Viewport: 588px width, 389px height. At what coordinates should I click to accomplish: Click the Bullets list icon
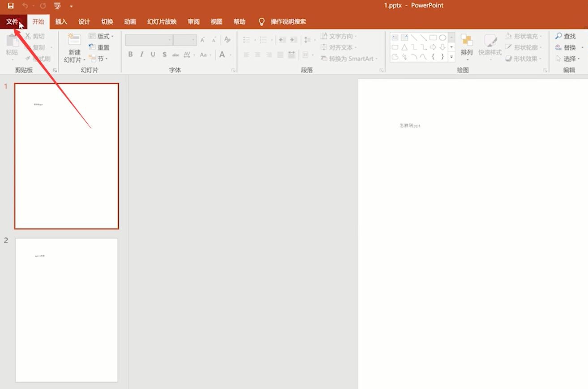pyautogui.click(x=247, y=40)
